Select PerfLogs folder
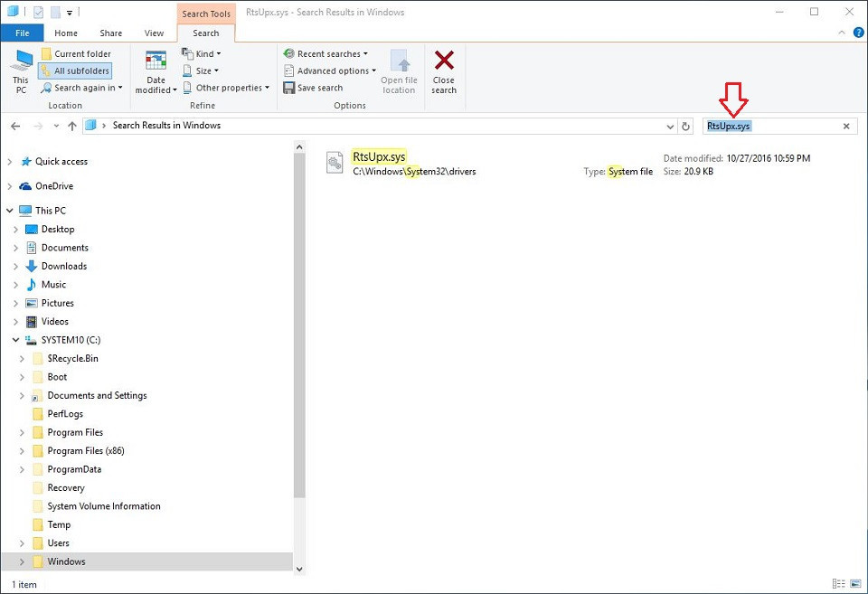Screen dimensions: 868x594 pos(65,413)
